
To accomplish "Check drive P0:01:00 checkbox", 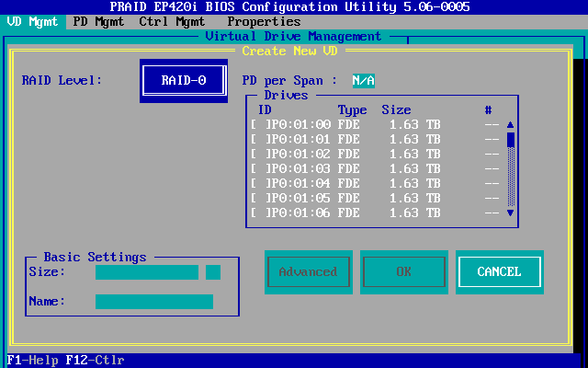I will click(259, 125).
